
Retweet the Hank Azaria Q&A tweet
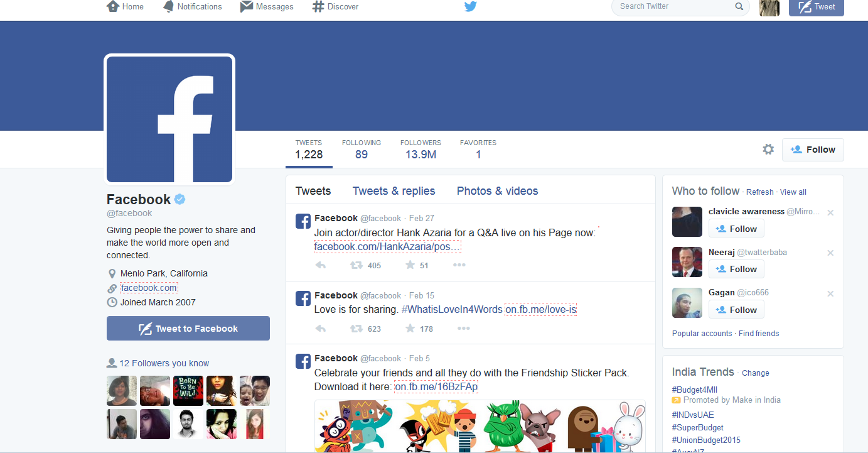point(356,265)
